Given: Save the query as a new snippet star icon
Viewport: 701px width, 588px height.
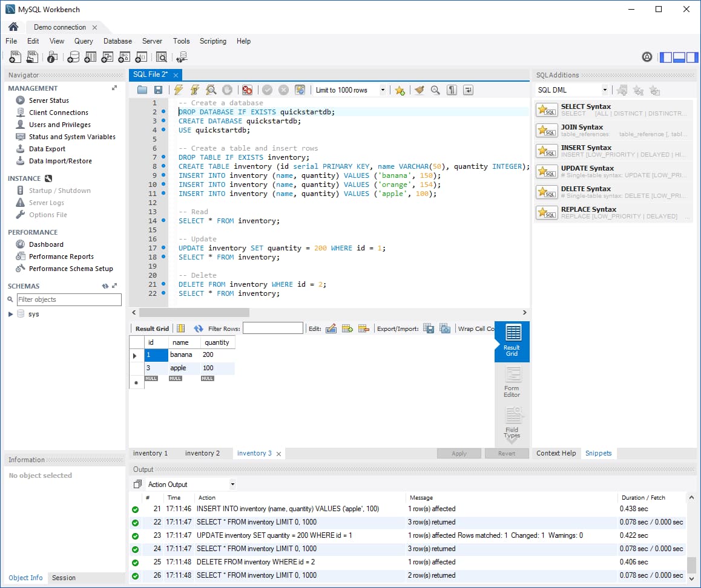Looking at the screenshot, I should pyautogui.click(x=400, y=90).
